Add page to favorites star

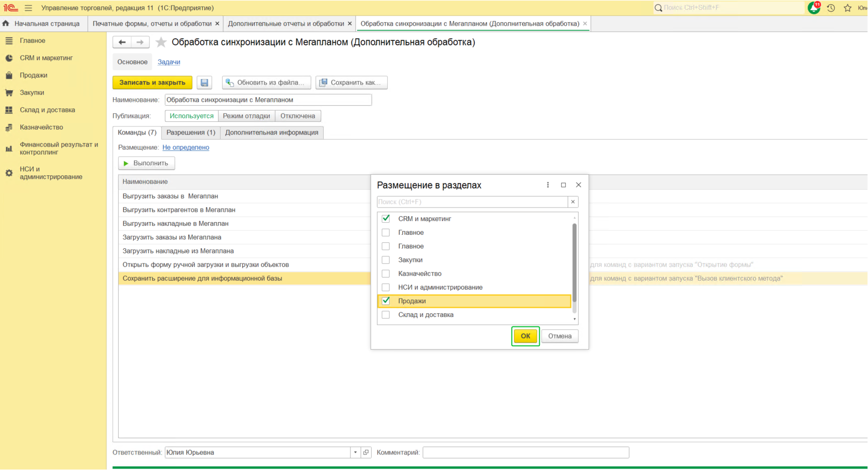(x=161, y=42)
